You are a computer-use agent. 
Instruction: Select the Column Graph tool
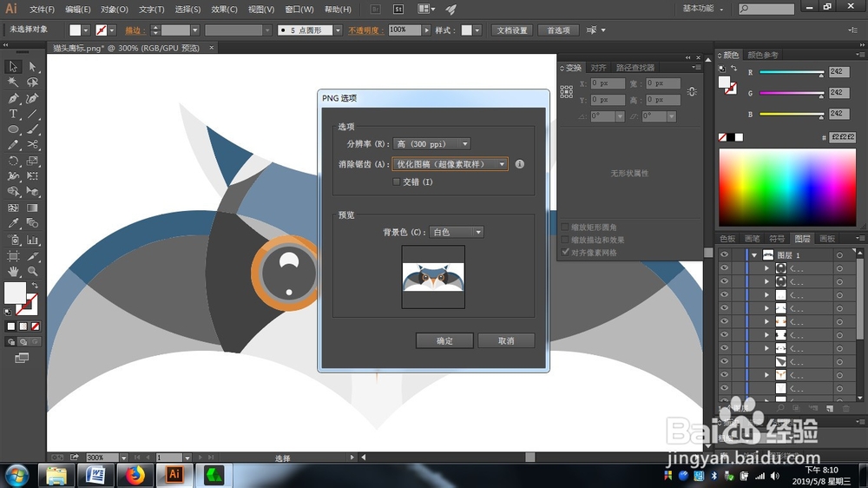(x=33, y=240)
